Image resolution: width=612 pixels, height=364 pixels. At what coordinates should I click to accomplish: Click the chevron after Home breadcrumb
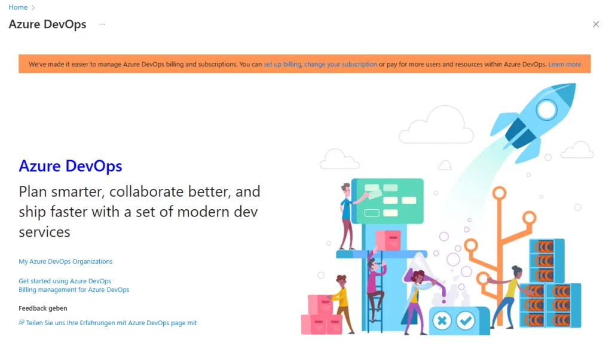click(33, 7)
